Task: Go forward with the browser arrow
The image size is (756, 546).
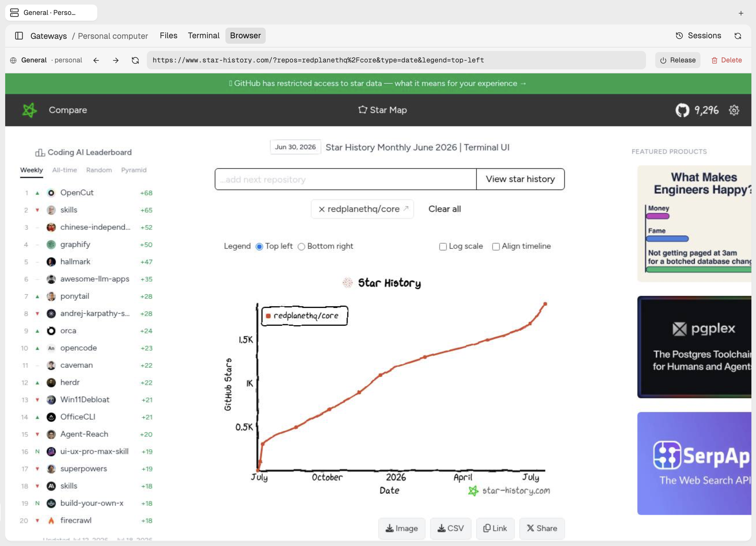Action: point(116,60)
